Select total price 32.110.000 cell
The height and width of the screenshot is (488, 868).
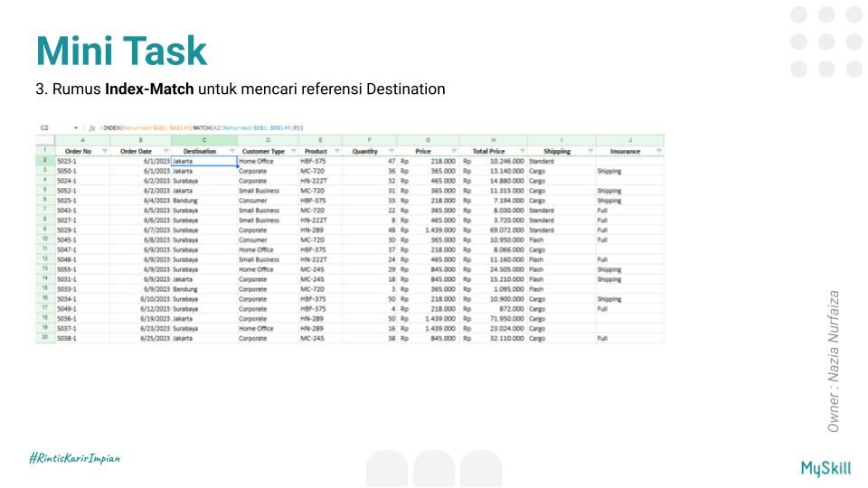click(x=494, y=338)
